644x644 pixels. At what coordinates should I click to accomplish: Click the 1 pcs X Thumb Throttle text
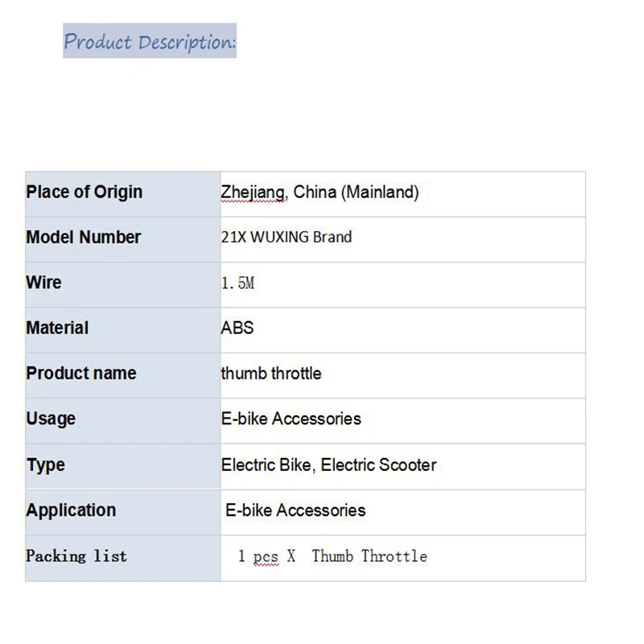(332, 556)
